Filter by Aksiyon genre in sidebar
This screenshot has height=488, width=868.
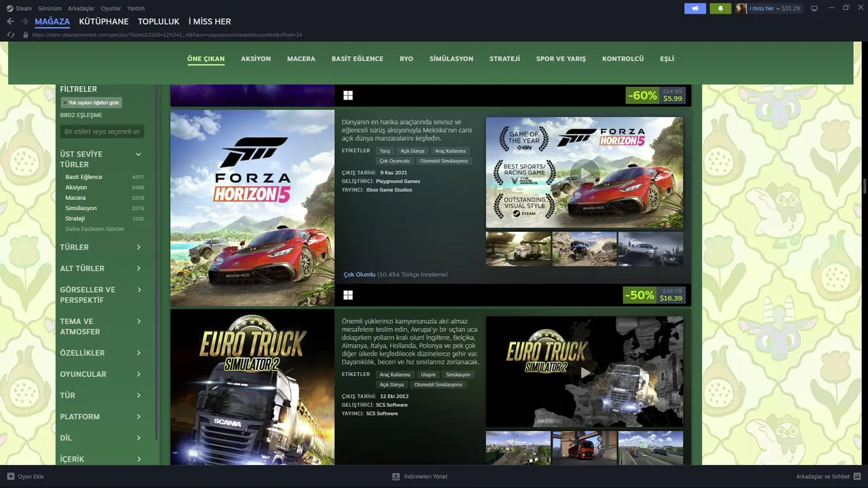pyautogui.click(x=76, y=187)
